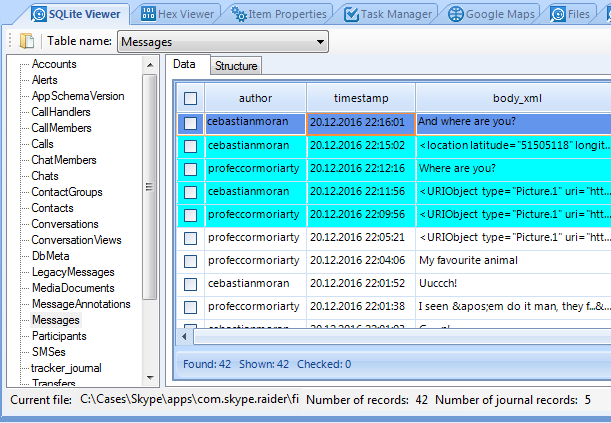Check the row 'And where are you?'
Image resolution: width=611 pixels, height=423 pixels.
191,123
